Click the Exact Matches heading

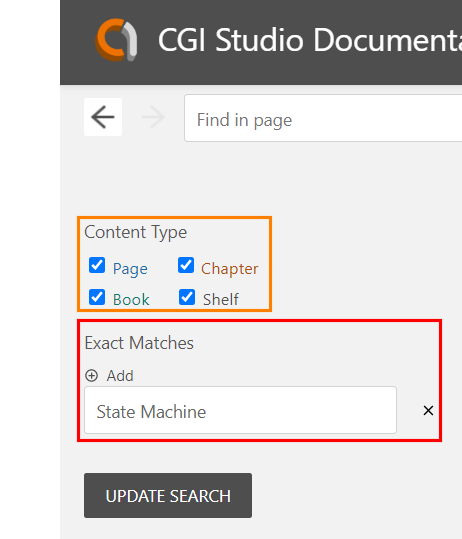tap(139, 343)
